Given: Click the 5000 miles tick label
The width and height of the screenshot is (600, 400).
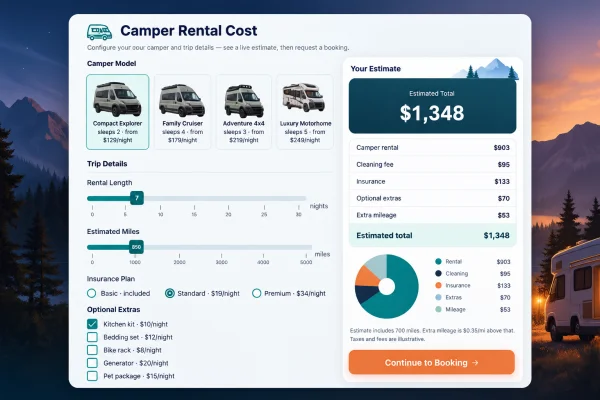Looking at the screenshot, I should click(306, 262).
